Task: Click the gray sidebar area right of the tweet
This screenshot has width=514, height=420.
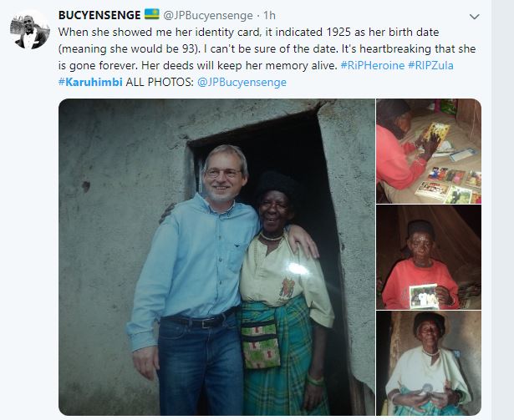Action: (502, 210)
